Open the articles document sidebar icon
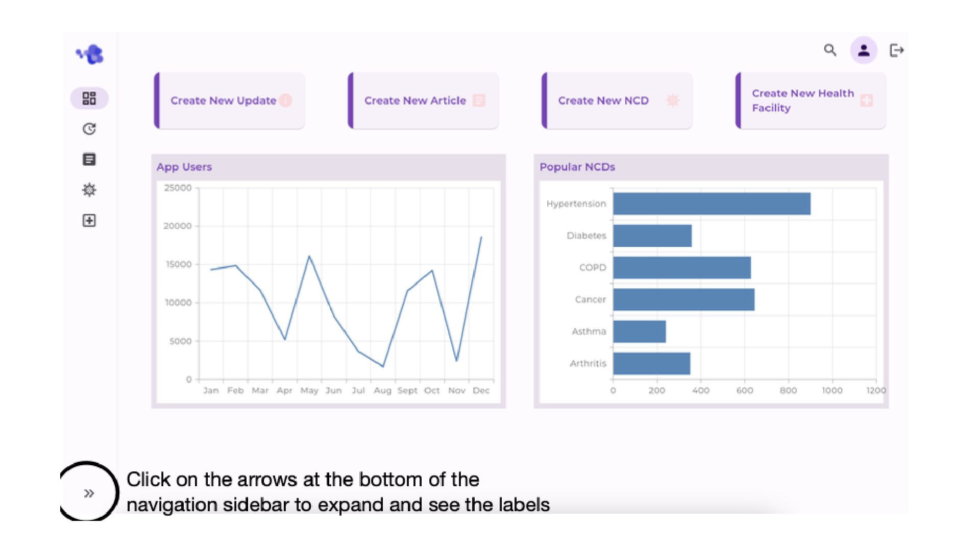This screenshot has width=980, height=551. (89, 160)
